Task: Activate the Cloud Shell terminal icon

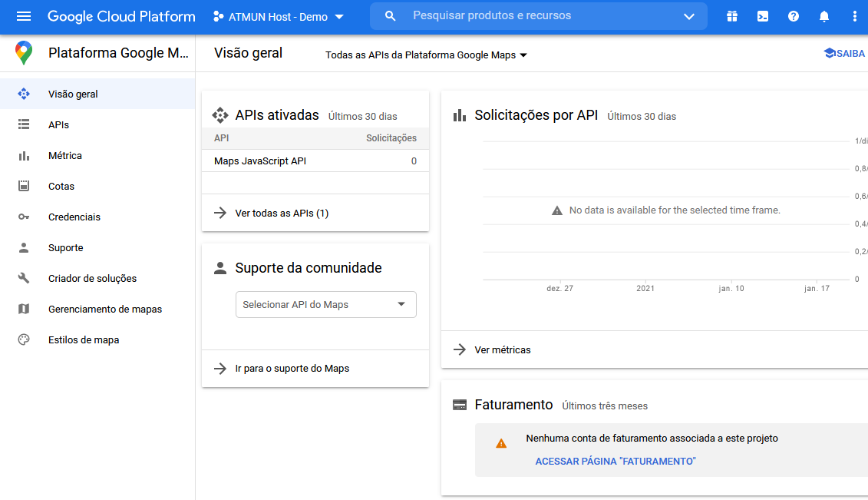Action: click(763, 17)
